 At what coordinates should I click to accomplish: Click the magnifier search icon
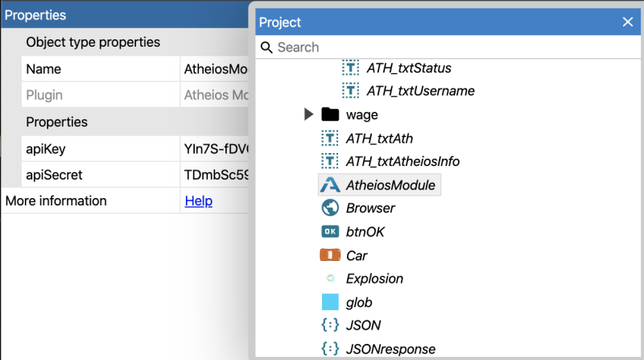(266, 48)
